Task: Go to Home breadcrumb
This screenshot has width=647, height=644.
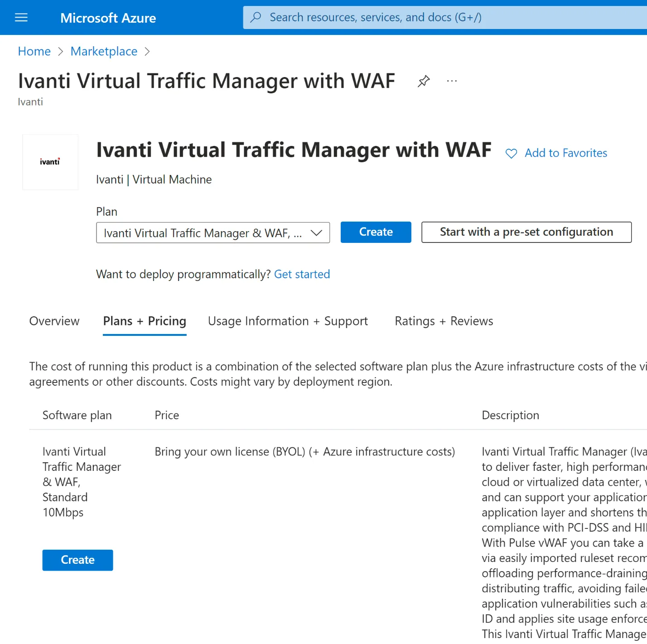Action: [x=34, y=51]
